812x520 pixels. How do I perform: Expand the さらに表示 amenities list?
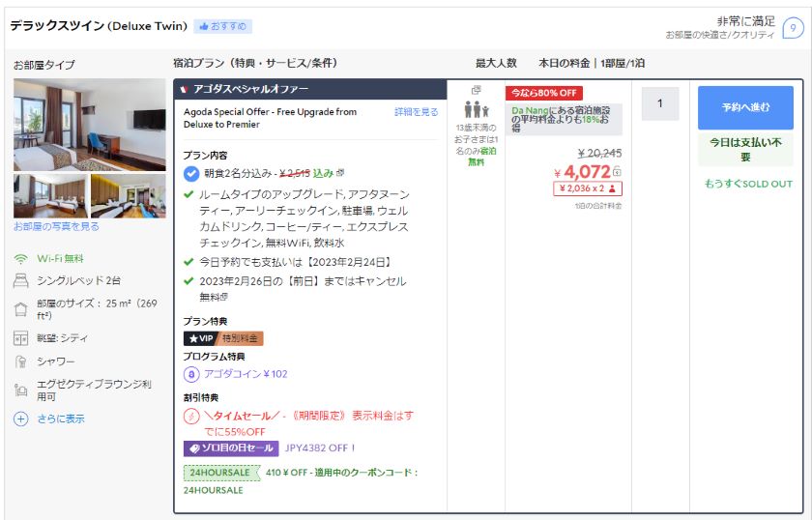tap(61, 419)
